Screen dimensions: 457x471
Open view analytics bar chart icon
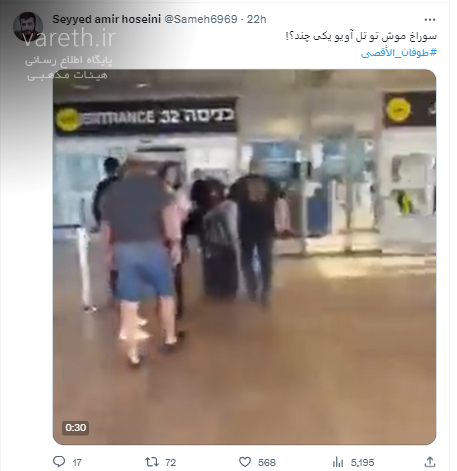[x=338, y=462]
